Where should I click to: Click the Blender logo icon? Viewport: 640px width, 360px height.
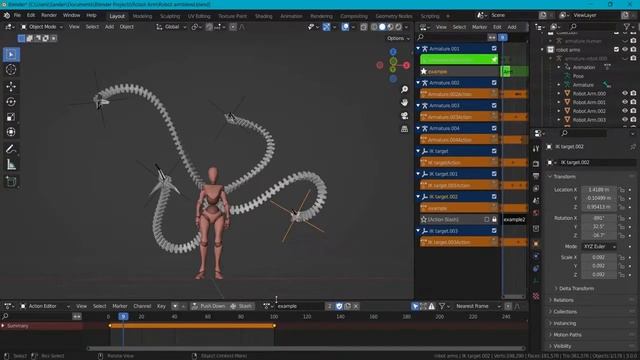7,16
